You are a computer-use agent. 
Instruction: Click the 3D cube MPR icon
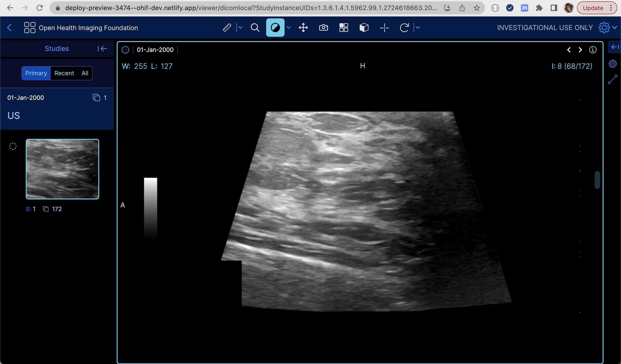[364, 28]
